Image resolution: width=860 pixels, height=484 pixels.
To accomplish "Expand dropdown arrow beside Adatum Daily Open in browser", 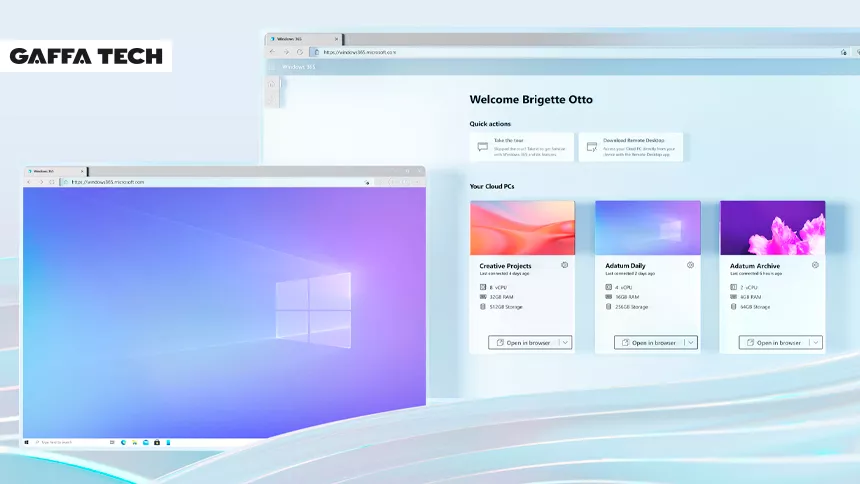I will (691, 342).
